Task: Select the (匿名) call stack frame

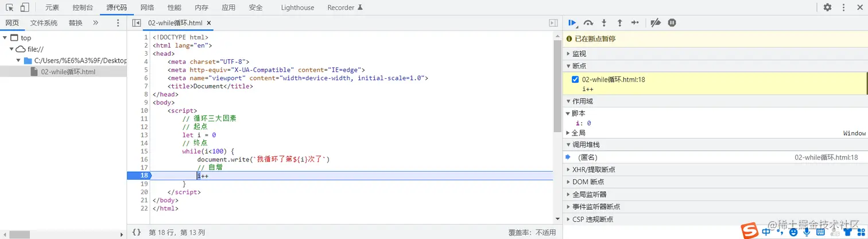Action: [715, 157]
